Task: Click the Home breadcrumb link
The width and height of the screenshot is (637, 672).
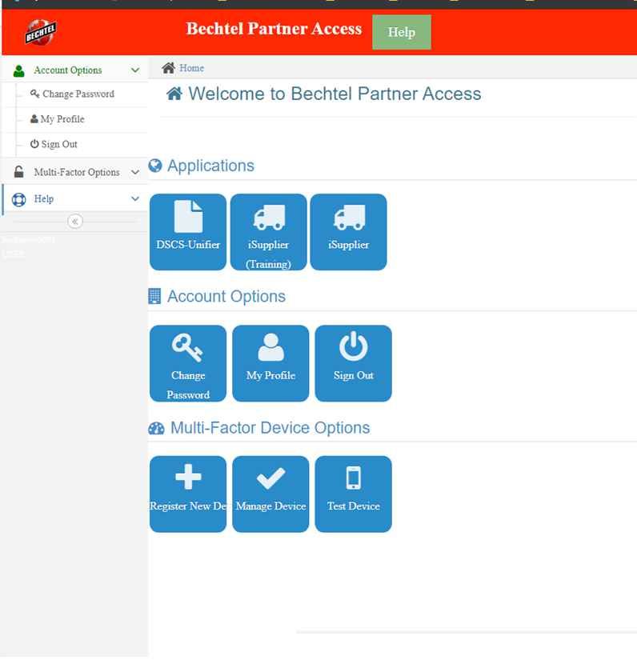Action: point(191,68)
